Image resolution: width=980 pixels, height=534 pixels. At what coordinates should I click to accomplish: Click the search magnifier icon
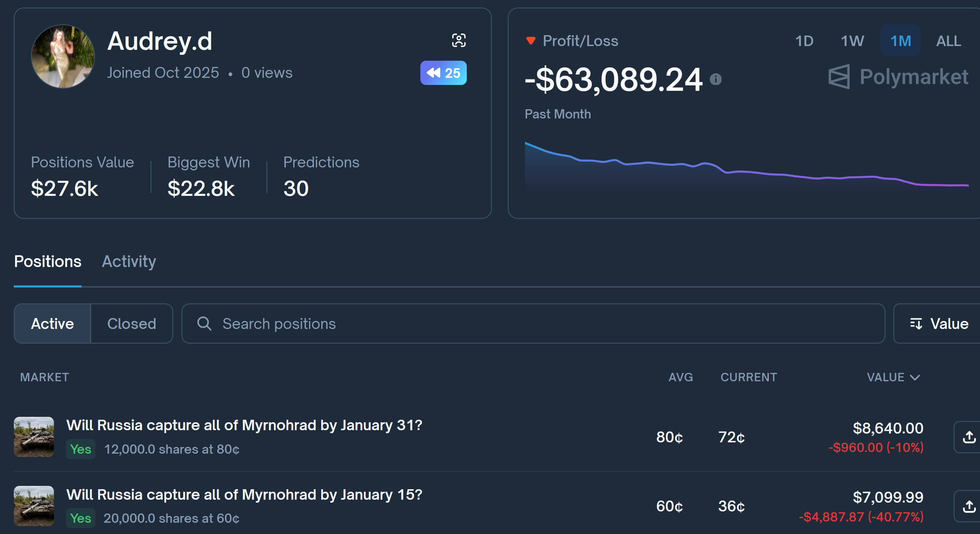tap(204, 323)
